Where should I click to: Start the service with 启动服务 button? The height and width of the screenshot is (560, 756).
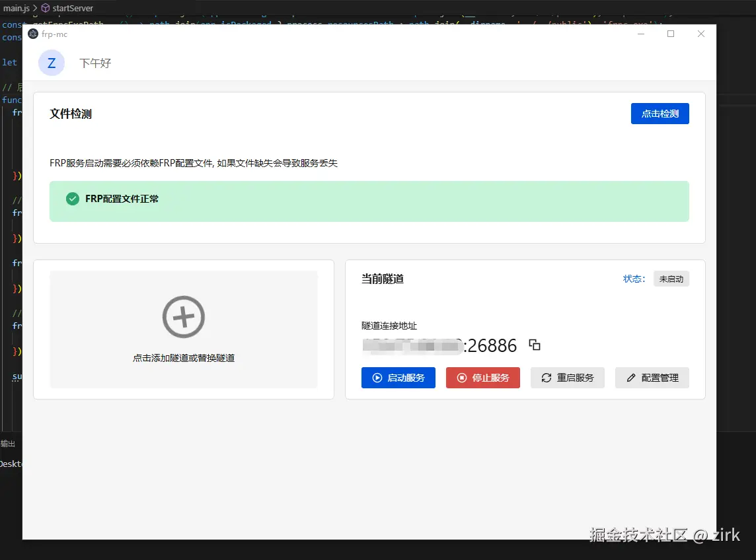pos(398,378)
